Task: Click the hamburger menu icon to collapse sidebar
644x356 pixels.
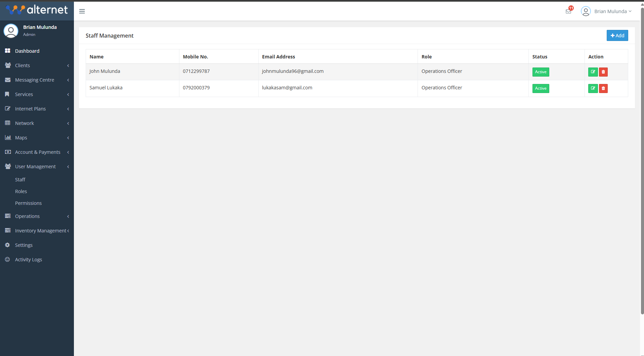Action: tap(82, 11)
